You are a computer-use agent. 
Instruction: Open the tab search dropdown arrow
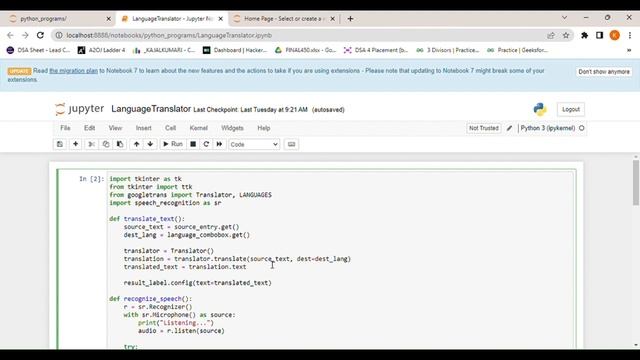point(564,18)
